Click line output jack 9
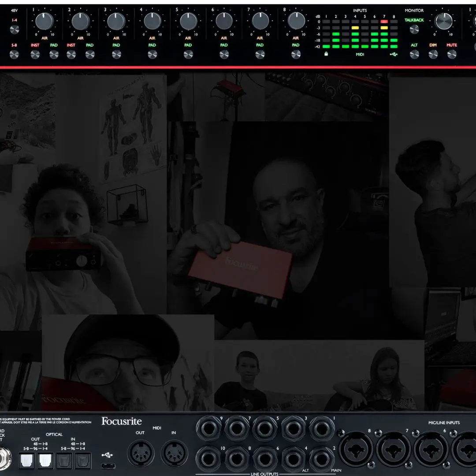 click(209, 428)
